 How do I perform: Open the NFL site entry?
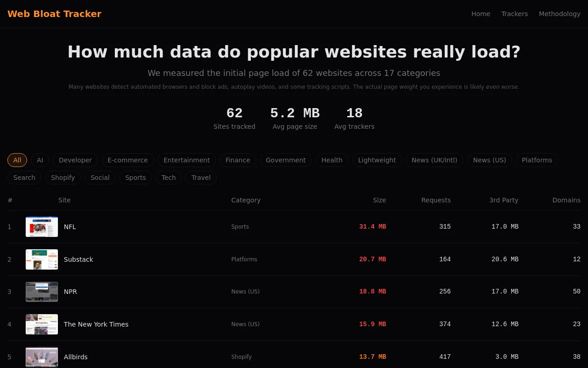tap(70, 227)
